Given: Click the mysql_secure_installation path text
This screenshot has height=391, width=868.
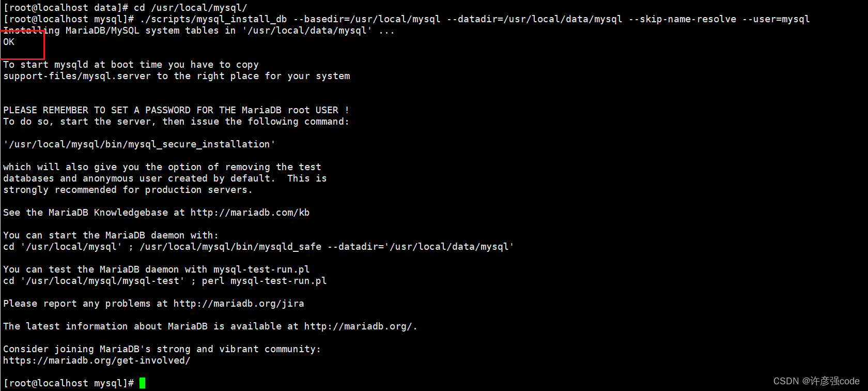Looking at the screenshot, I should pos(139,144).
